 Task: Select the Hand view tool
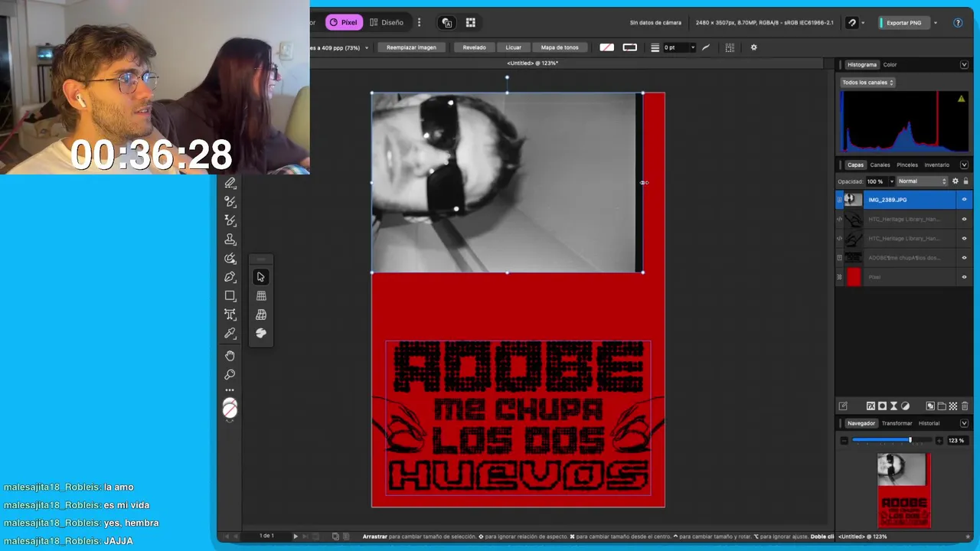230,356
